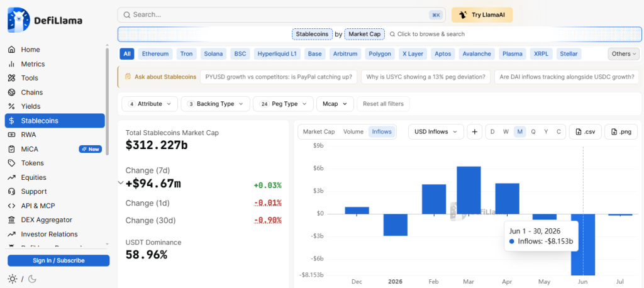
Task: Set chart interval to D (daily)
Action: (492, 132)
